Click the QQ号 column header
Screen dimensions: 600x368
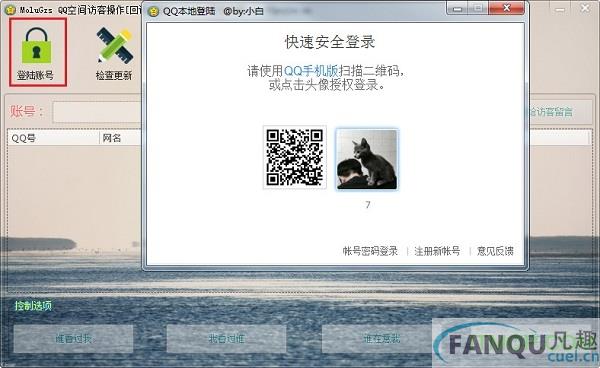53,138
